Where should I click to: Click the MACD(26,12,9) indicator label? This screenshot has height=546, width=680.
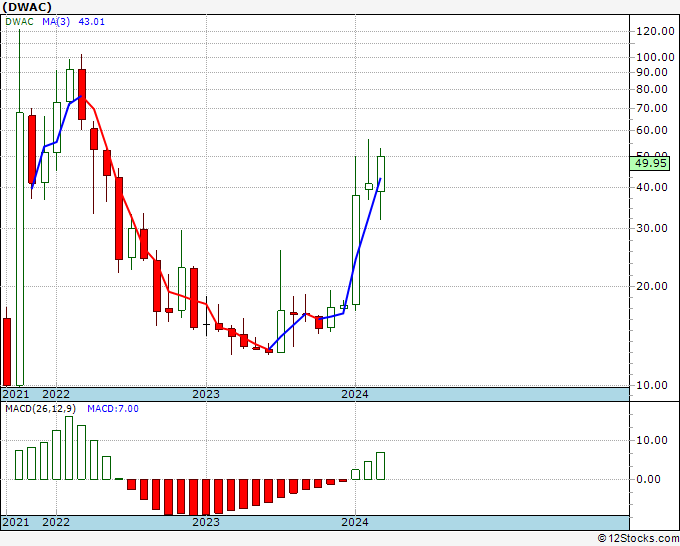40,409
